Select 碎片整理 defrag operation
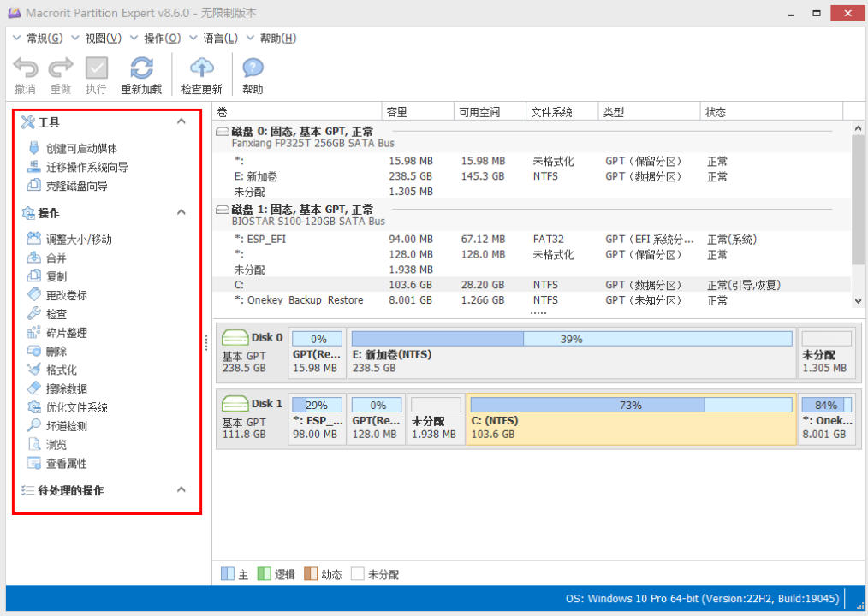Viewport: 868px width, 616px height. (66, 333)
